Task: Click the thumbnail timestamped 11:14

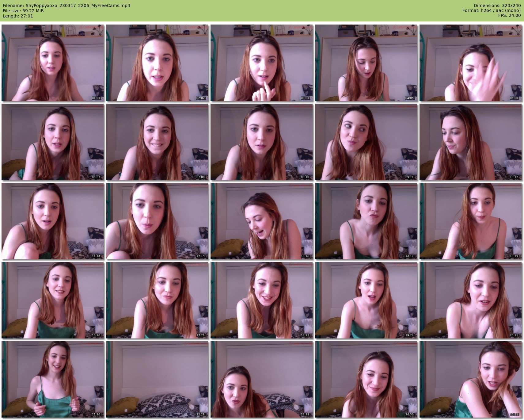Action: [53, 221]
